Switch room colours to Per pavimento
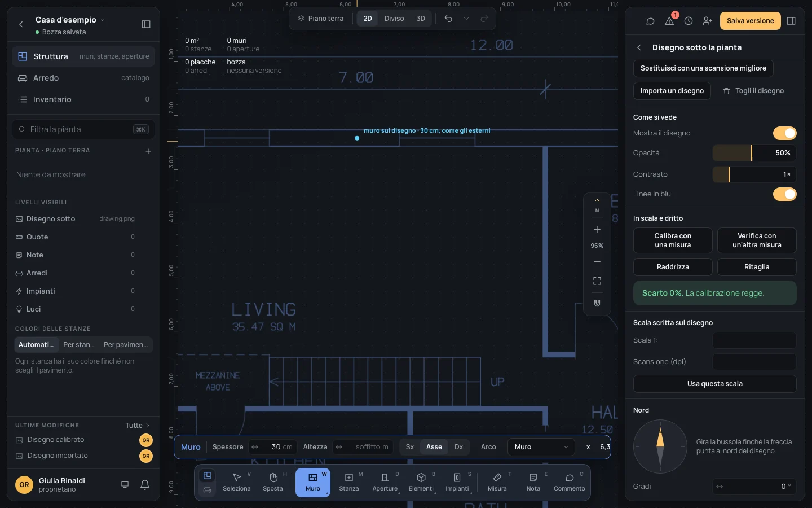812x508 pixels. tap(126, 344)
